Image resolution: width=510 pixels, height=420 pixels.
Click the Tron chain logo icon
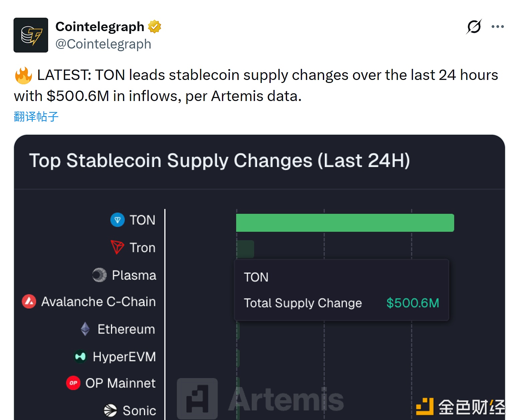(x=117, y=247)
